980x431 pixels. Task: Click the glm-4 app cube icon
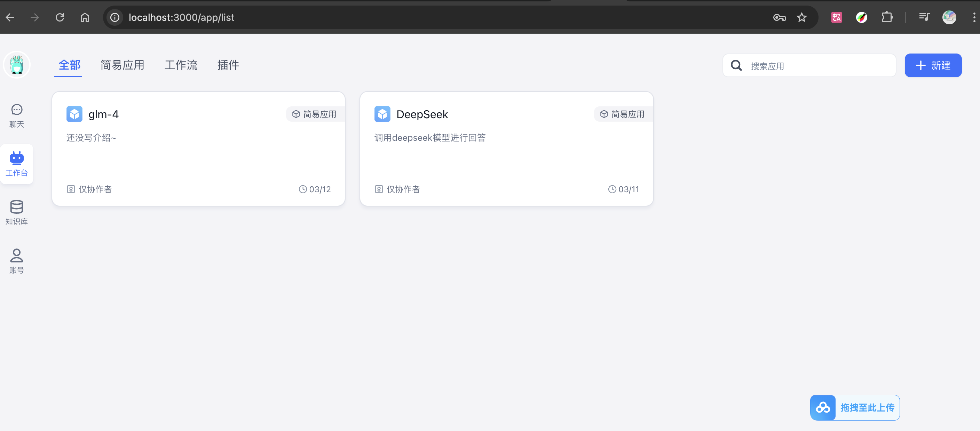(74, 114)
